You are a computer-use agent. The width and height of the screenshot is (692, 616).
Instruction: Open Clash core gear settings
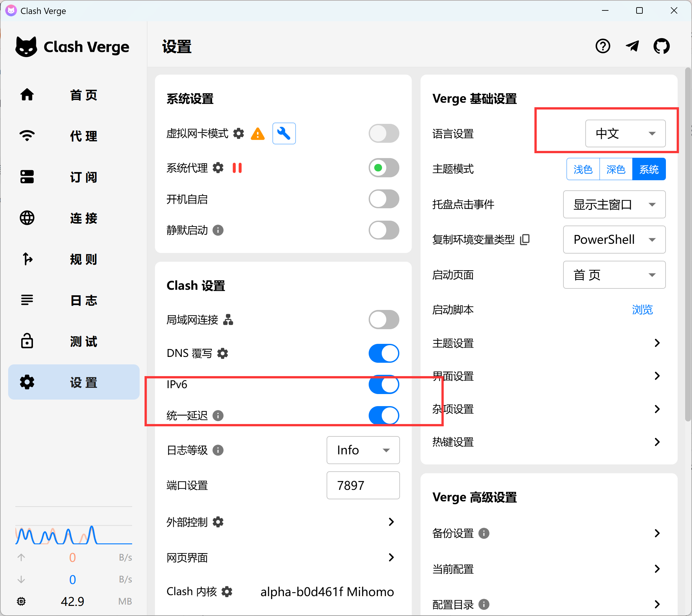point(227,592)
